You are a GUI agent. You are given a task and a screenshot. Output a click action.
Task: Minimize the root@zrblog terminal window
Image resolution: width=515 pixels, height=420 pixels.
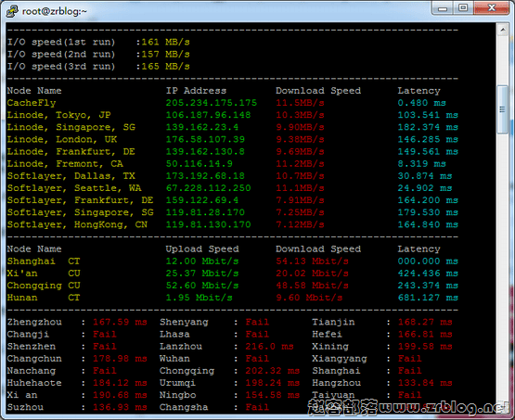443,8
